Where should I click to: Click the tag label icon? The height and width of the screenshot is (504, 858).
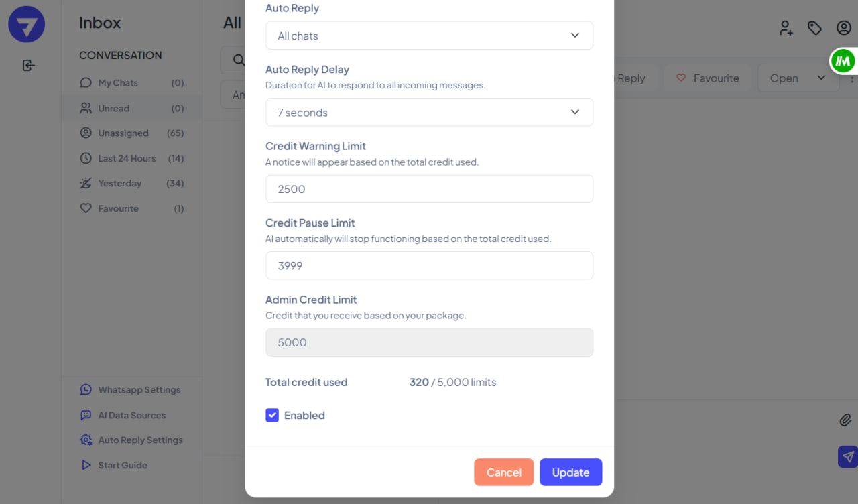814,27
